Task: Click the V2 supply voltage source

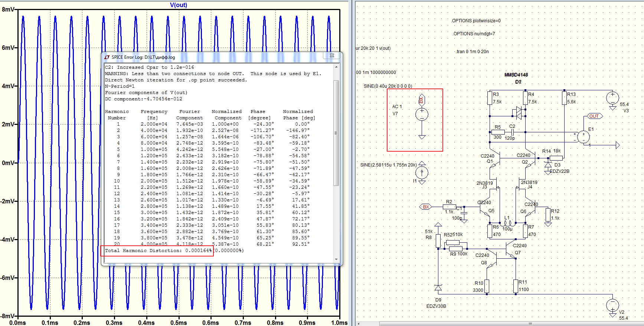Action: (x=612, y=306)
